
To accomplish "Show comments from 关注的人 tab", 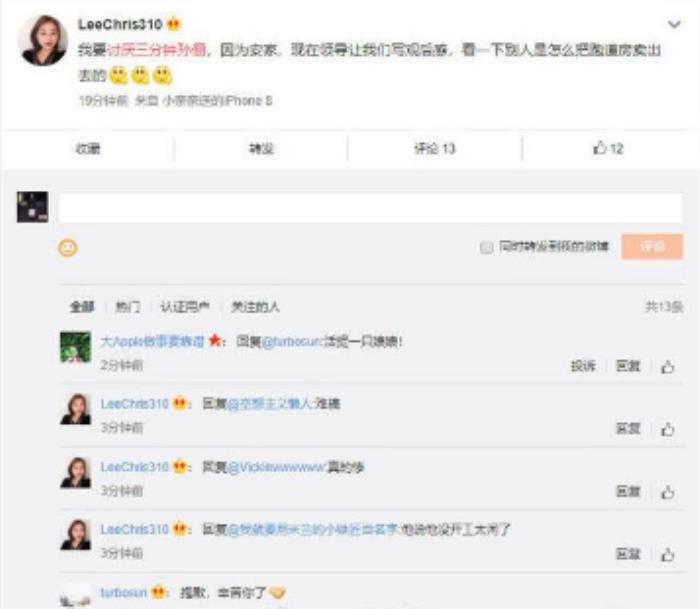I will coord(256,307).
